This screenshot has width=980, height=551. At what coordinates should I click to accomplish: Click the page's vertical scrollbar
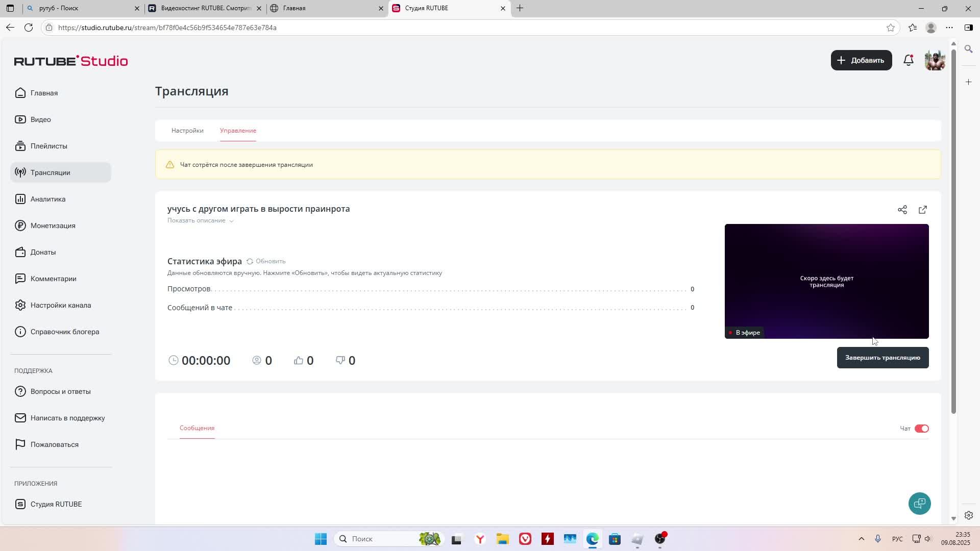click(x=953, y=230)
